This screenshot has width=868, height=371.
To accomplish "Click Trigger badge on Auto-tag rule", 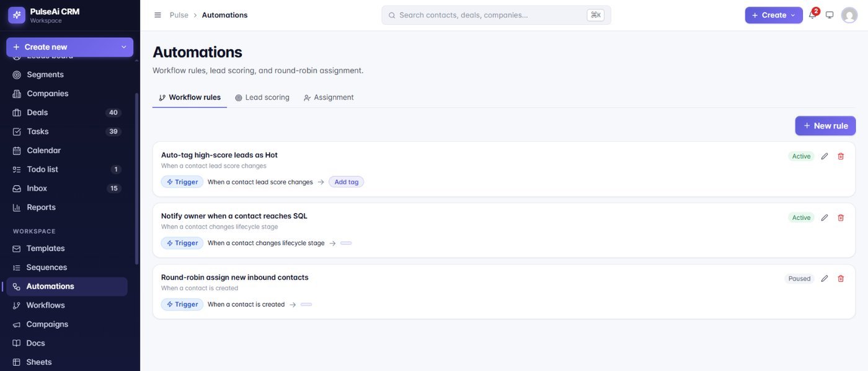I will click(x=182, y=182).
